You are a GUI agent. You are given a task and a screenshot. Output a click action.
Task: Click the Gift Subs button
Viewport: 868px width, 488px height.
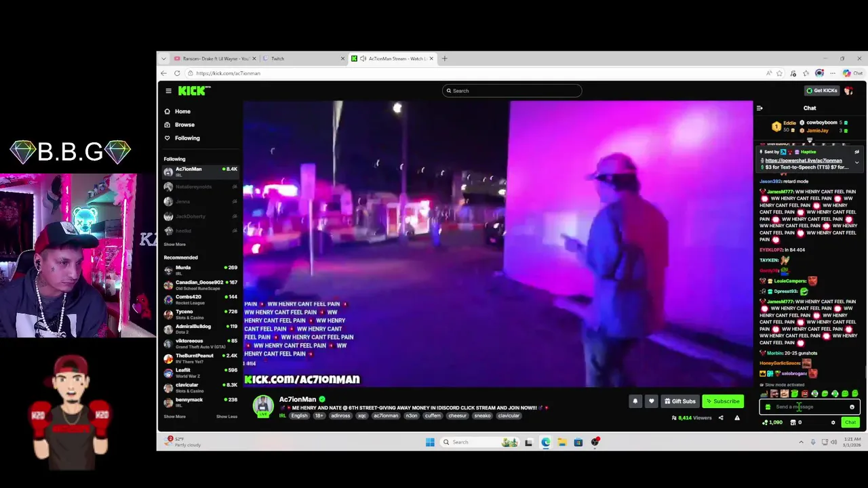pyautogui.click(x=680, y=401)
